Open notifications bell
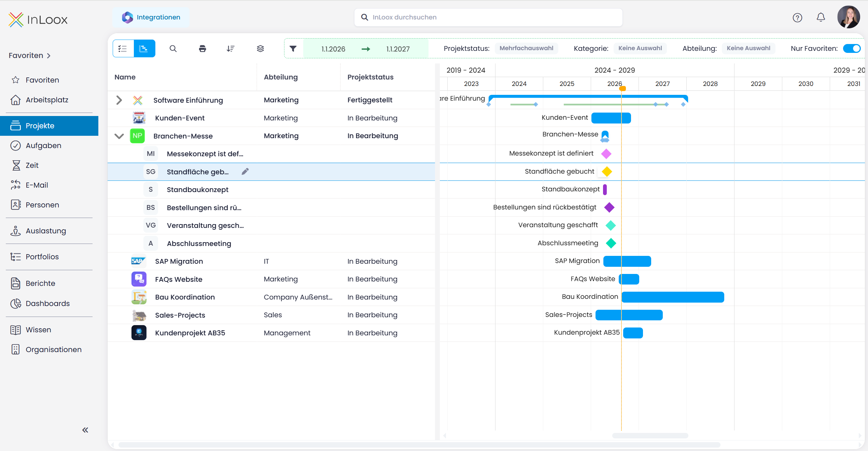The height and width of the screenshot is (451, 868). click(x=821, y=17)
